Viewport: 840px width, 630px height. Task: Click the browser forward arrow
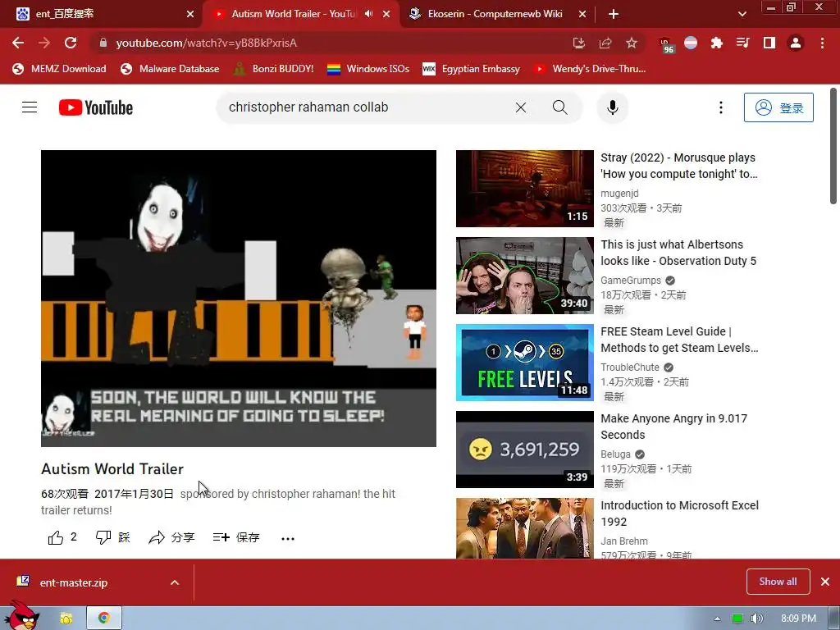44,43
